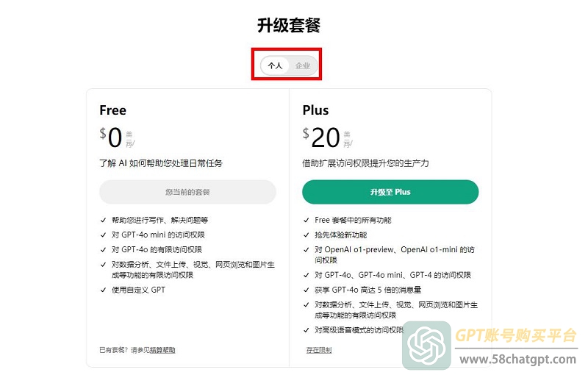This screenshot has height=375, width=588.
Task: Switch to the 个人 plan toggle option
Action: [x=275, y=65]
